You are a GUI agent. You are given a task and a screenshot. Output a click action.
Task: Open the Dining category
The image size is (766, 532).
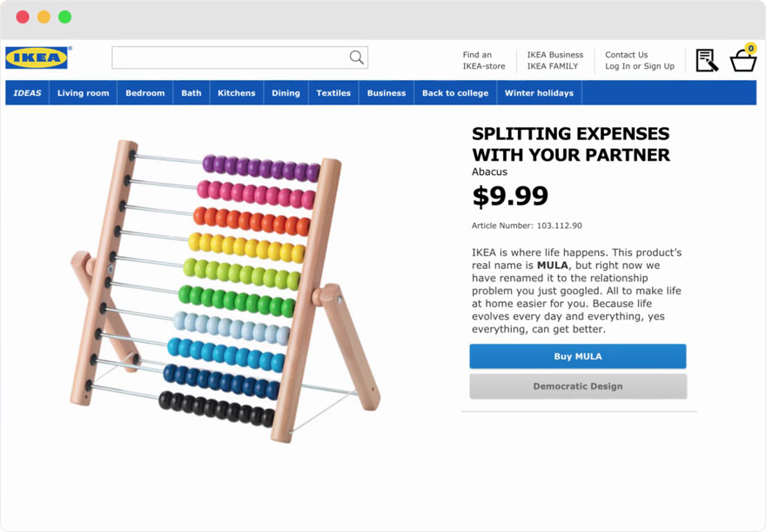pos(286,92)
